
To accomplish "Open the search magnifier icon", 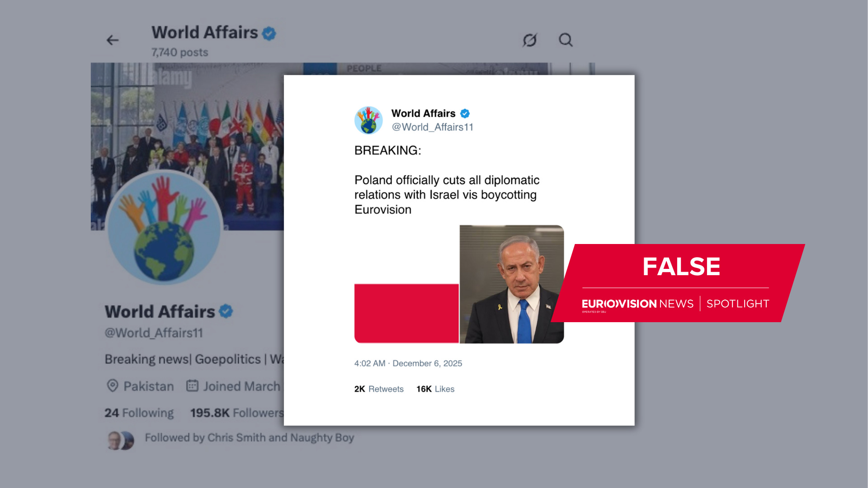I will (x=566, y=40).
